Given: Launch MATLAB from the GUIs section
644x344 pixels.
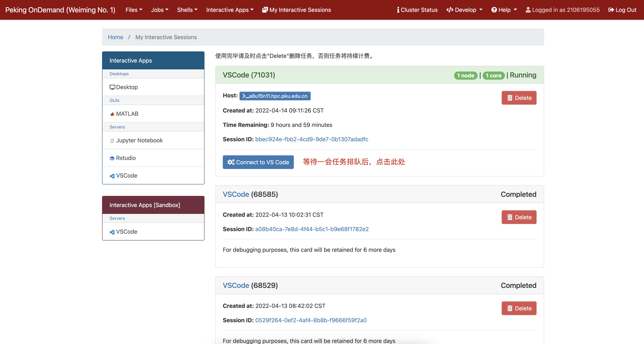Looking at the screenshot, I should pos(153,114).
